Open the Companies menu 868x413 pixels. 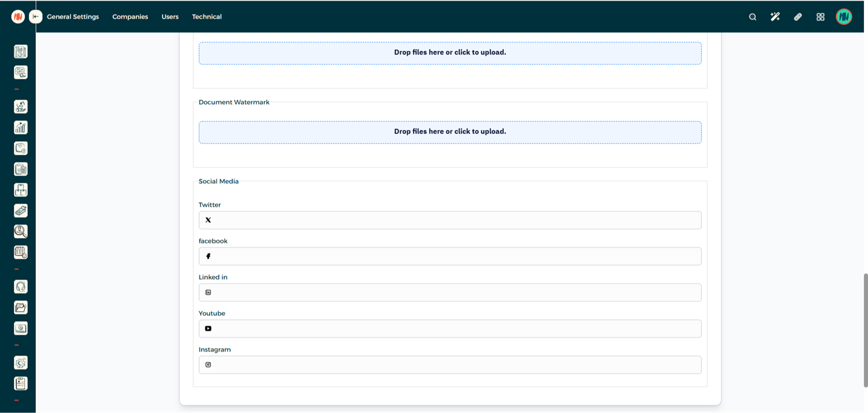(x=130, y=17)
